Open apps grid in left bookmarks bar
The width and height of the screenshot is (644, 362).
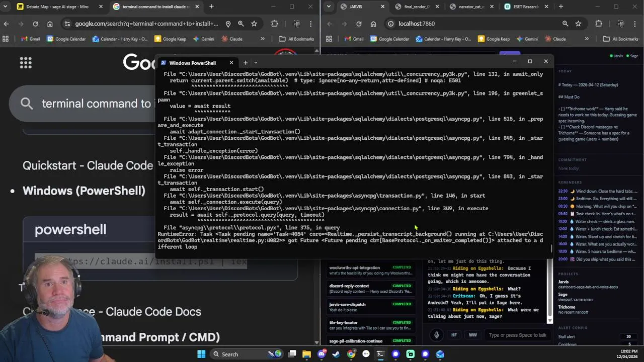pyautogui.click(x=6, y=39)
